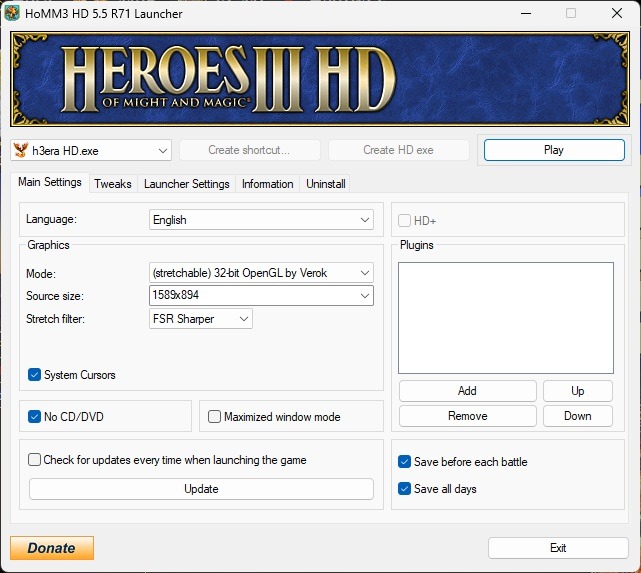Move plugin Up with the Up button
The height and width of the screenshot is (573, 641).
click(x=578, y=391)
